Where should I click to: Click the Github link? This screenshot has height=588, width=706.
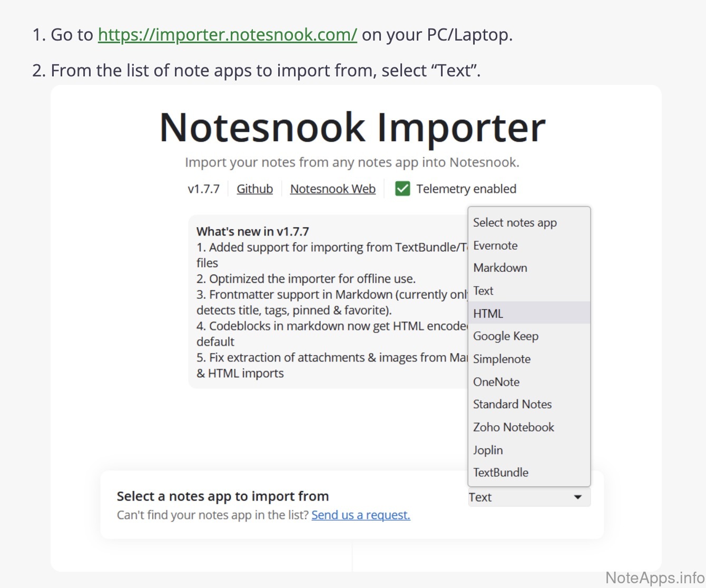pyautogui.click(x=254, y=189)
